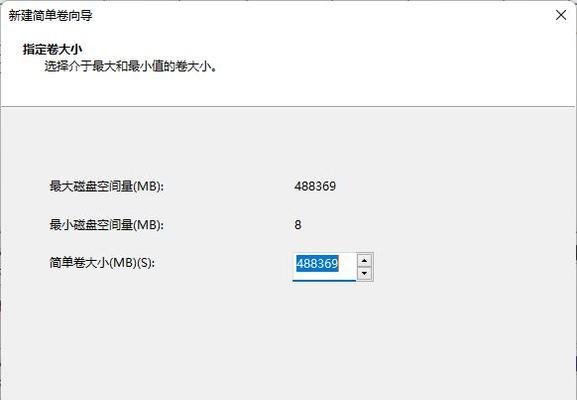Click blank space inside size box after the number

pos(347,264)
